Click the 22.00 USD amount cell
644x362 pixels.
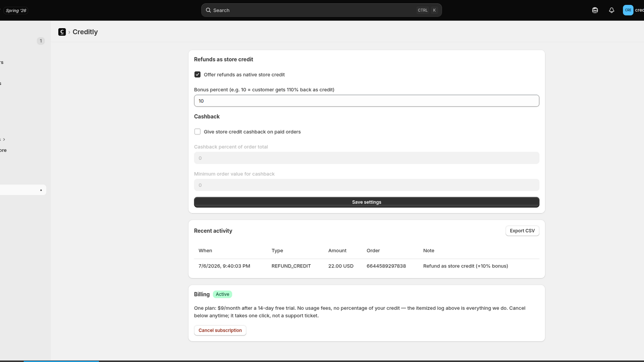click(x=341, y=266)
